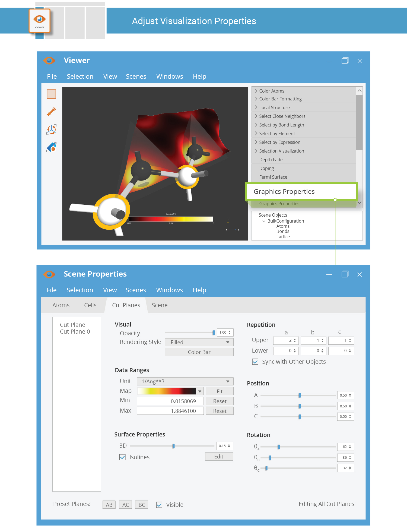Close the Scene Properties window
This screenshot has height=532, width=407.
360,275
